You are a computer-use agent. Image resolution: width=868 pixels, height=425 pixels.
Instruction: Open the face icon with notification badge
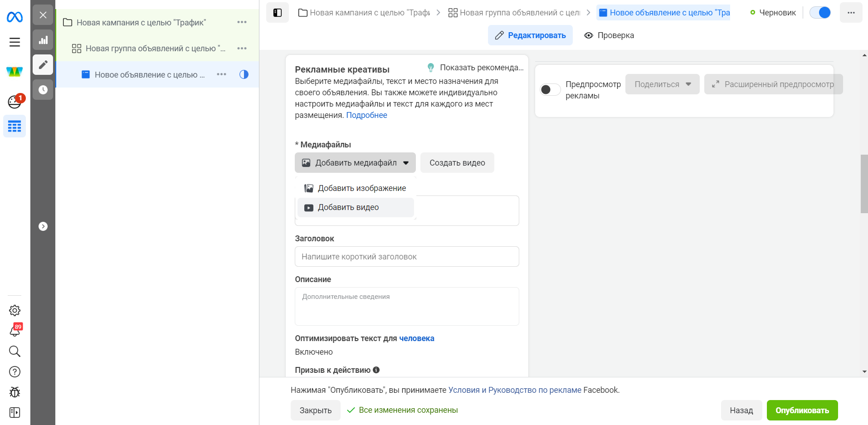tap(15, 102)
